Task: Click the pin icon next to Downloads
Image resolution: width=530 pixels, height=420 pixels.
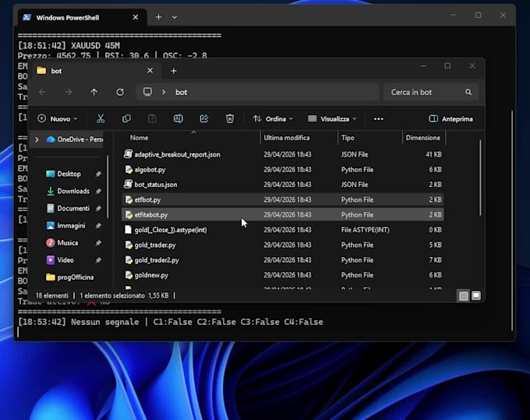Action: [x=98, y=191]
